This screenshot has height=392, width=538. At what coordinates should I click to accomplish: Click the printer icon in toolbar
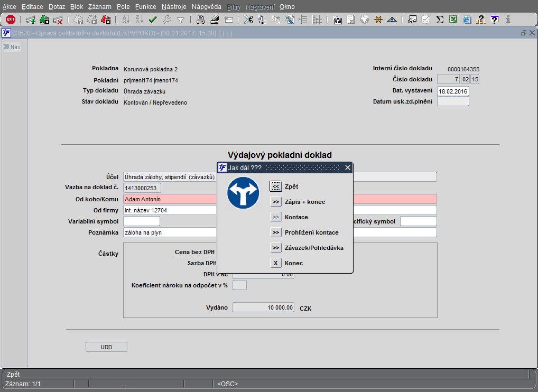coord(201,20)
